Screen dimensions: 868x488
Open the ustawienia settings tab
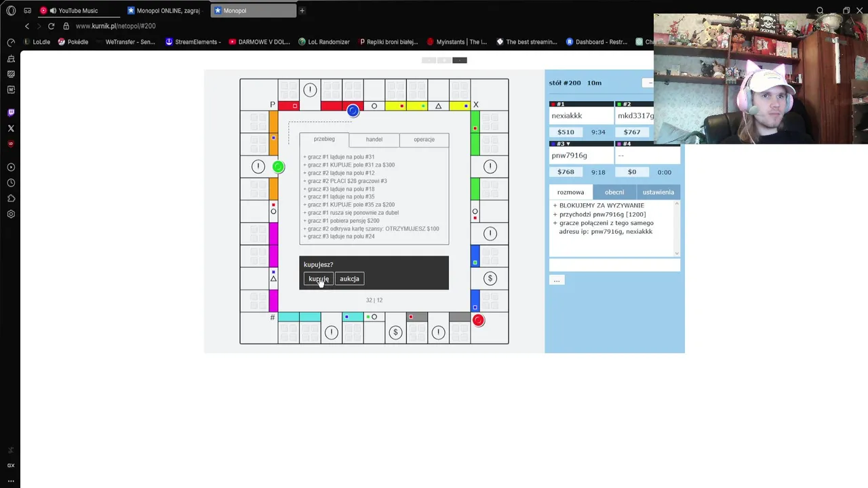click(658, 192)
